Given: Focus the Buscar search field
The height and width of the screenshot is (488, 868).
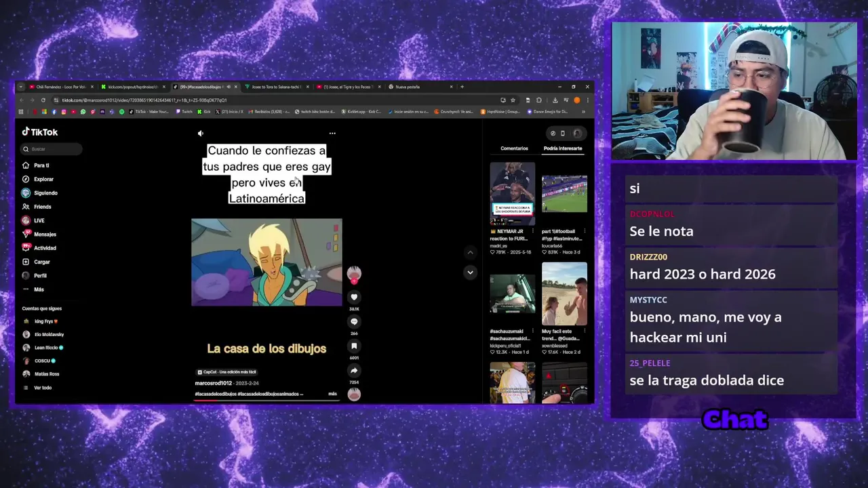Looking at the screenshot, I should [52, 149].
